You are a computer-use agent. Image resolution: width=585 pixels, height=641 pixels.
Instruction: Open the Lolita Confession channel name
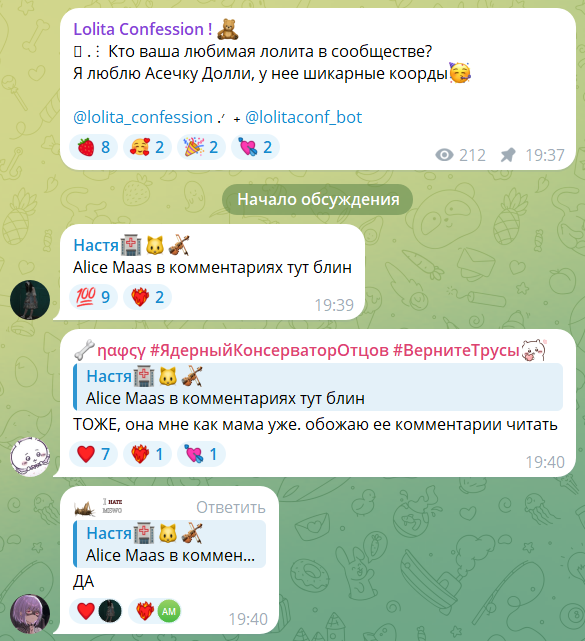tap(143, 29)
